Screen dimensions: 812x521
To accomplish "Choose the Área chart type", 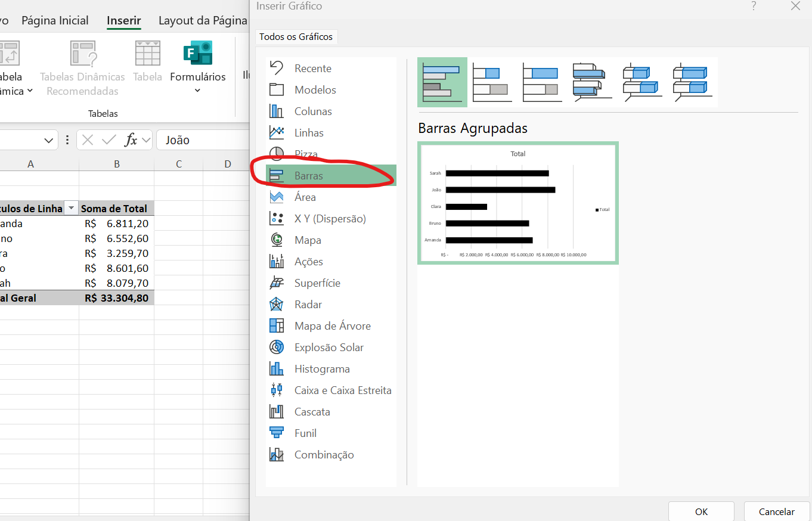I will (331, 197).
